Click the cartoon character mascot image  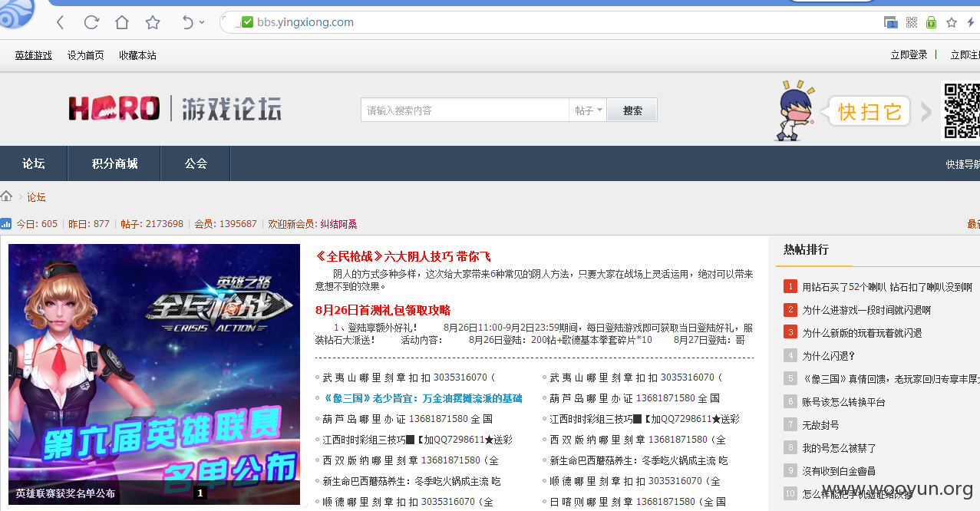(x=797, y=110)
